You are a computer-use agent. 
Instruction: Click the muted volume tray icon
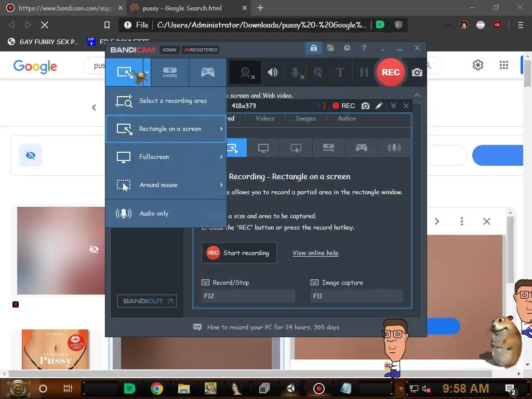[x=426, y=389]
